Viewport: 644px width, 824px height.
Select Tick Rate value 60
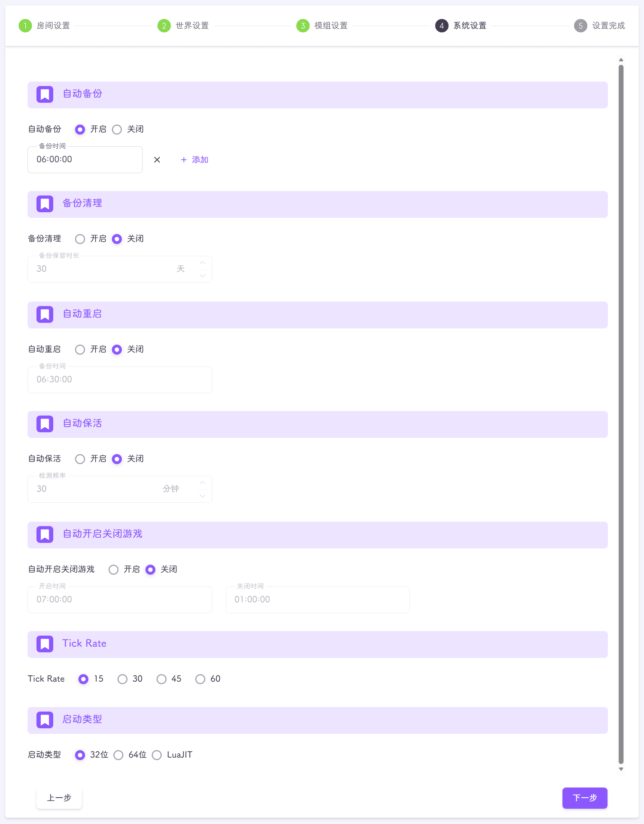coord(200,679)
